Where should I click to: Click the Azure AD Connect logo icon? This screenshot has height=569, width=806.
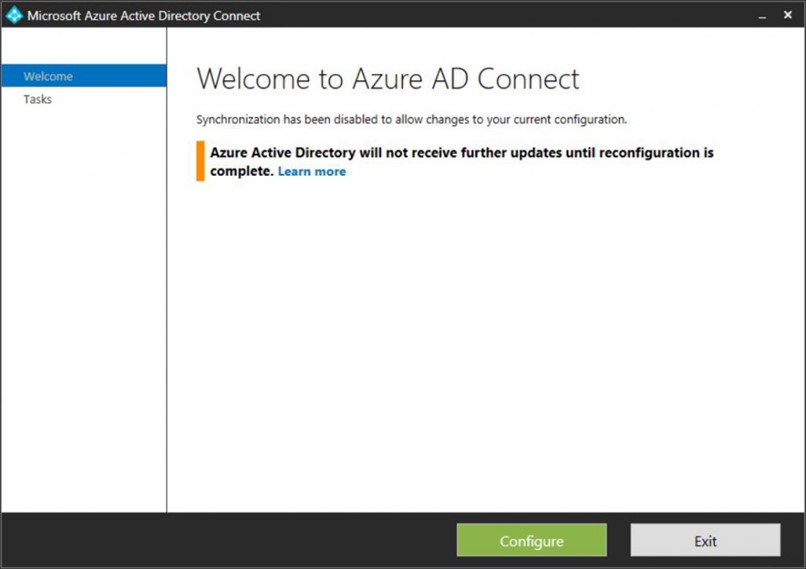(14, 15)
